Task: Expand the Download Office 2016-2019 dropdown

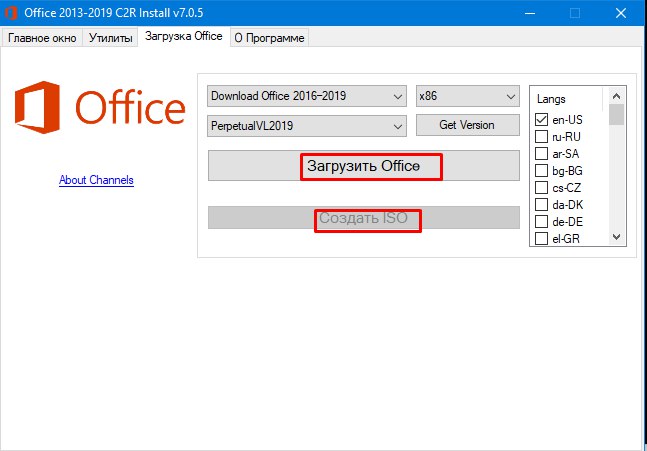Action: [307, 96]
